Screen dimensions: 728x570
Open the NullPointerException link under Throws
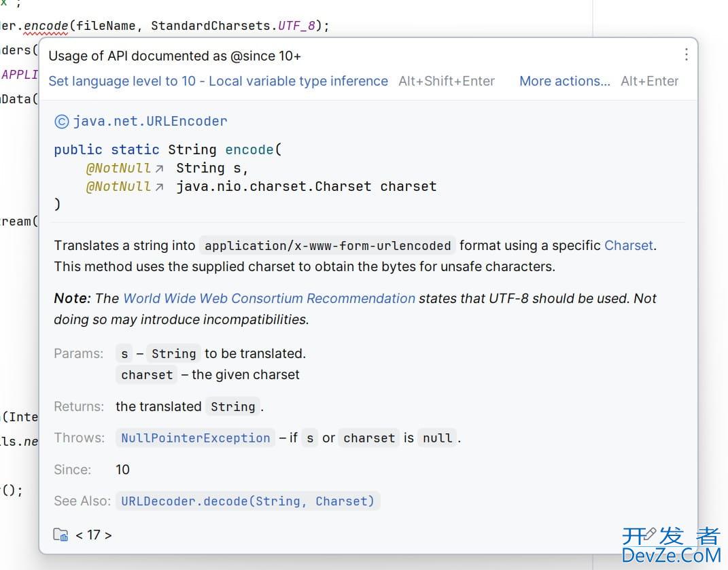195,438
